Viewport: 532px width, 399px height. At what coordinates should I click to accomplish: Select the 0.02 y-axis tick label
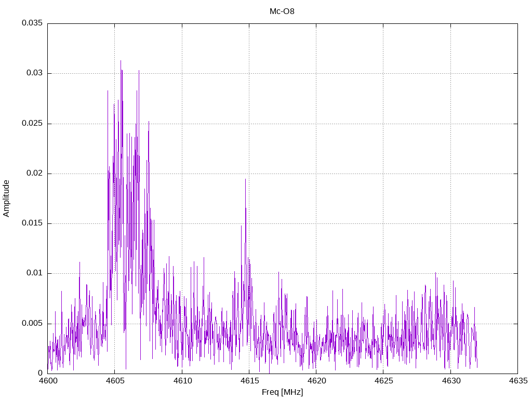point(34,174)
